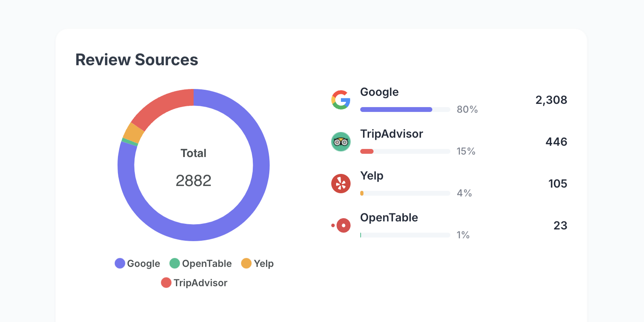Click the Google logo icon

[341, 100]
